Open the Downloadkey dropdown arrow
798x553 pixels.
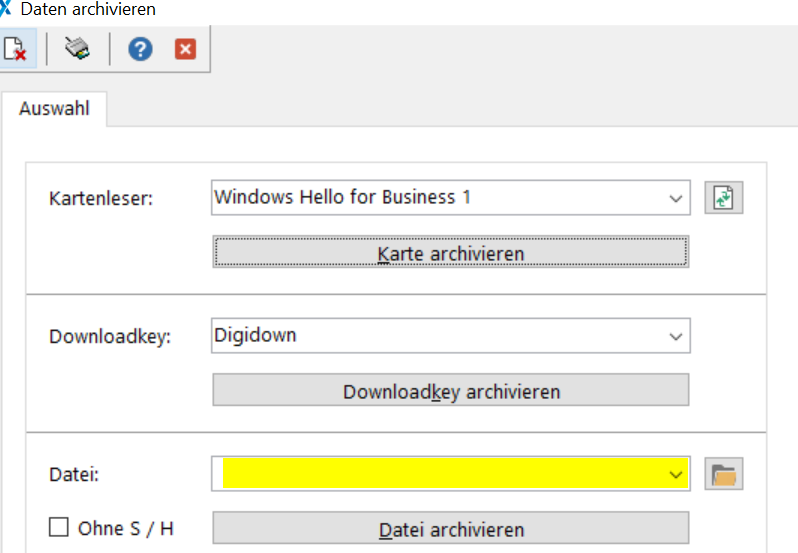[675, 337]
